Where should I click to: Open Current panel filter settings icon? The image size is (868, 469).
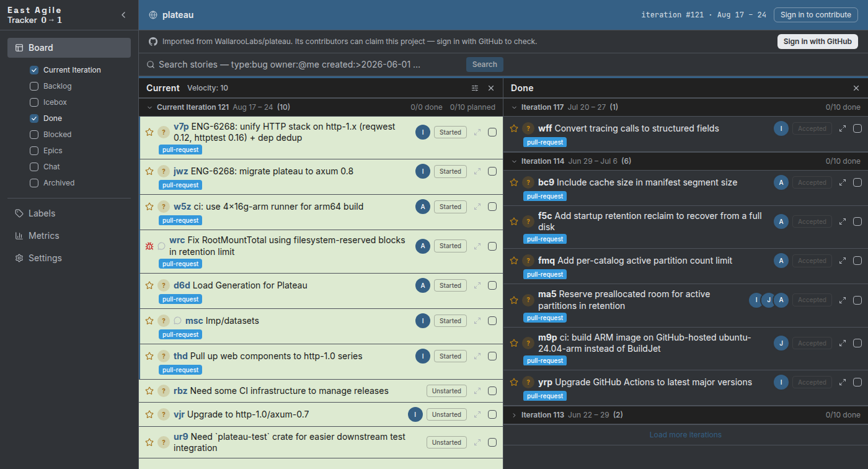[x=475, y=88]
